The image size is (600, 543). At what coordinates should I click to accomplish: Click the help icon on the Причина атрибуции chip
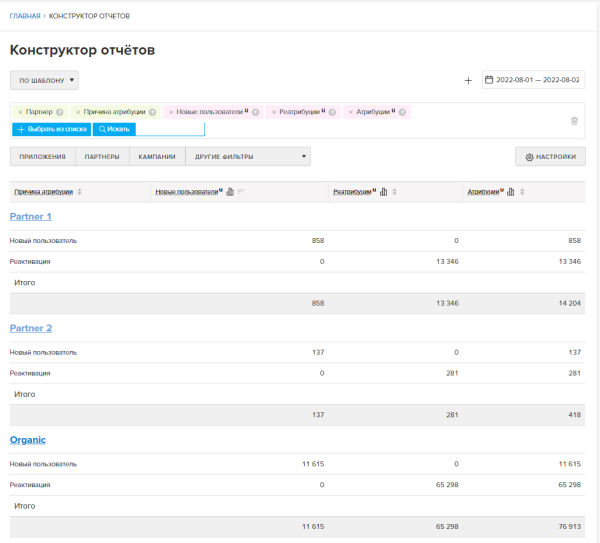click(x=152, y=112)
